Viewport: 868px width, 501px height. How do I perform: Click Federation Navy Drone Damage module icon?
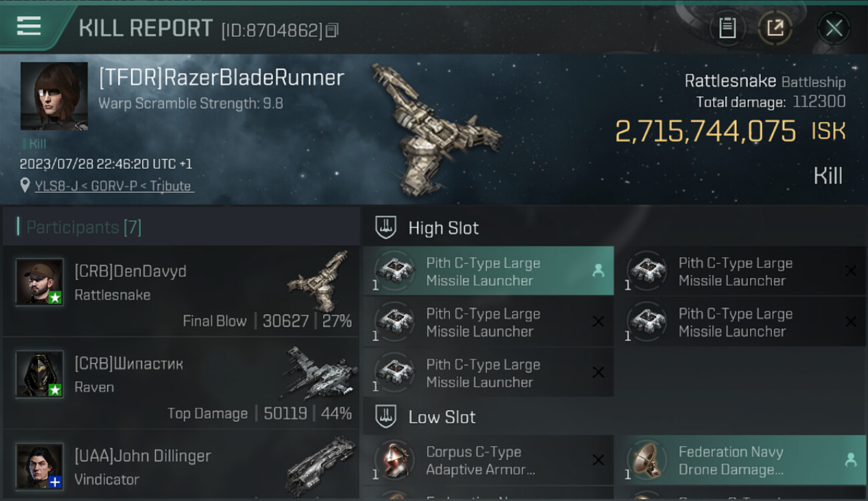645,461
